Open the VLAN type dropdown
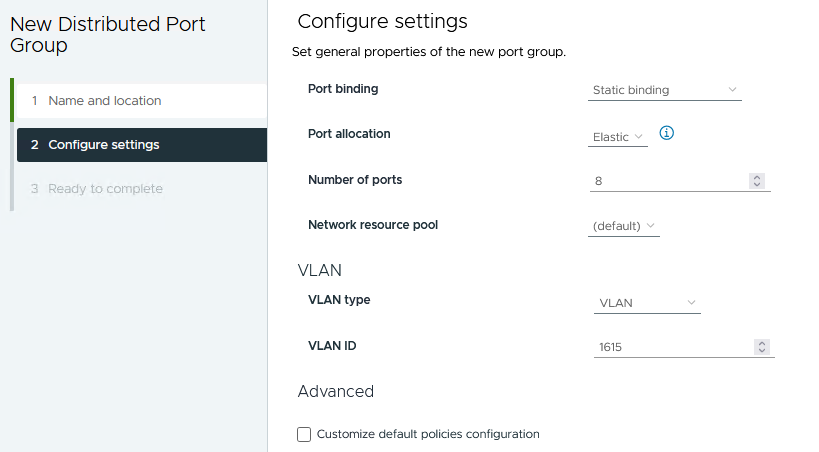Image resolution: width=819 pixels, height=452 pixels. coord(646,303)
